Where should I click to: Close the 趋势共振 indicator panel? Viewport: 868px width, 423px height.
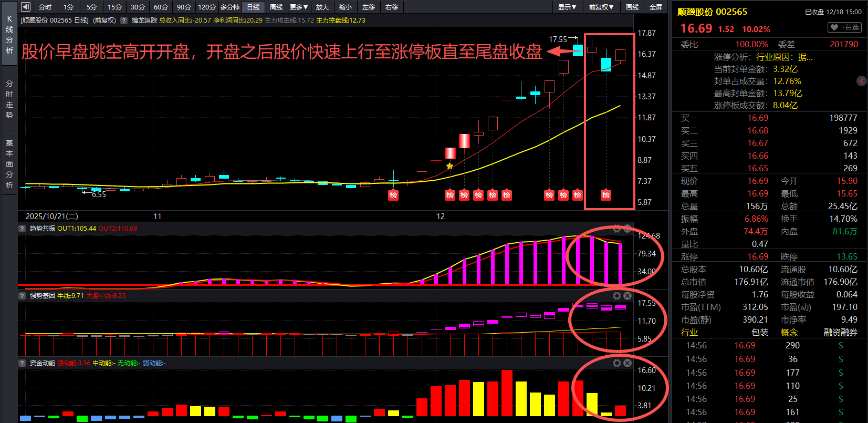click(x=627, y=229)
